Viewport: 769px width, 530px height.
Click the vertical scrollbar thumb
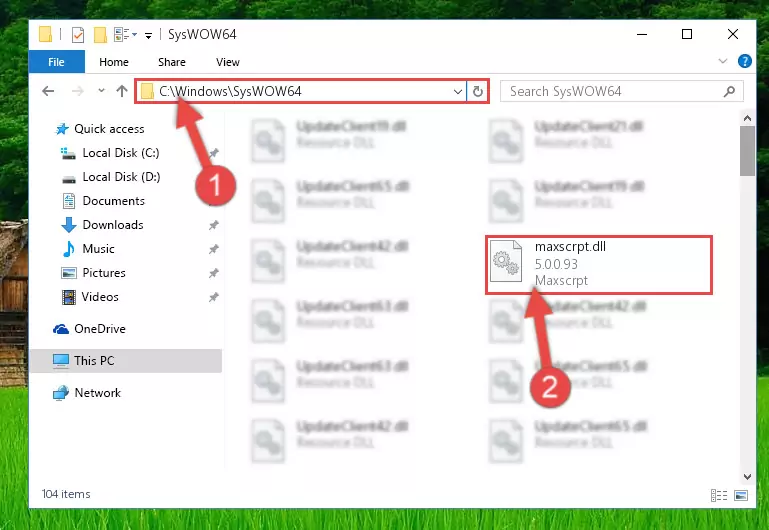point(747,151)
